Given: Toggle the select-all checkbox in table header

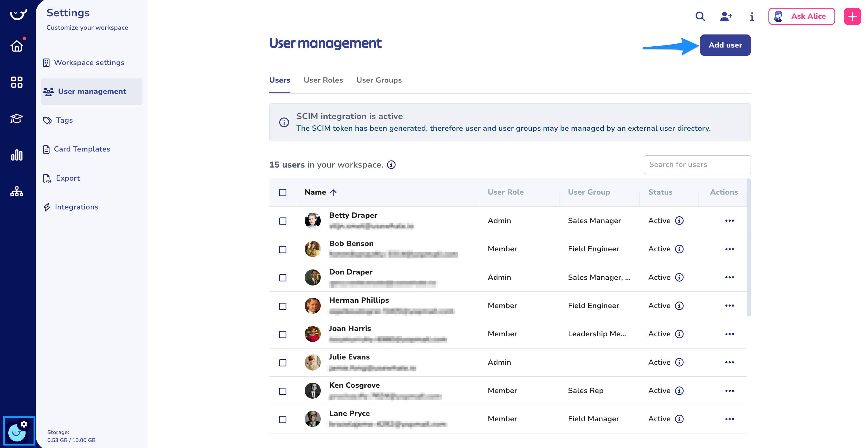Looking at the screenshot, I should pos(282,192).
